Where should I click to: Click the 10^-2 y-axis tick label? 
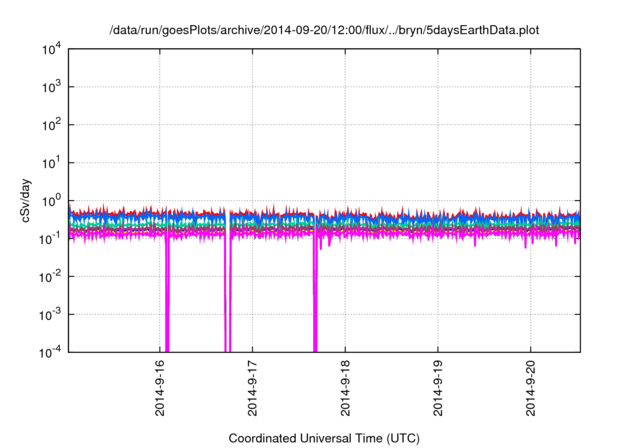(50, 277)
